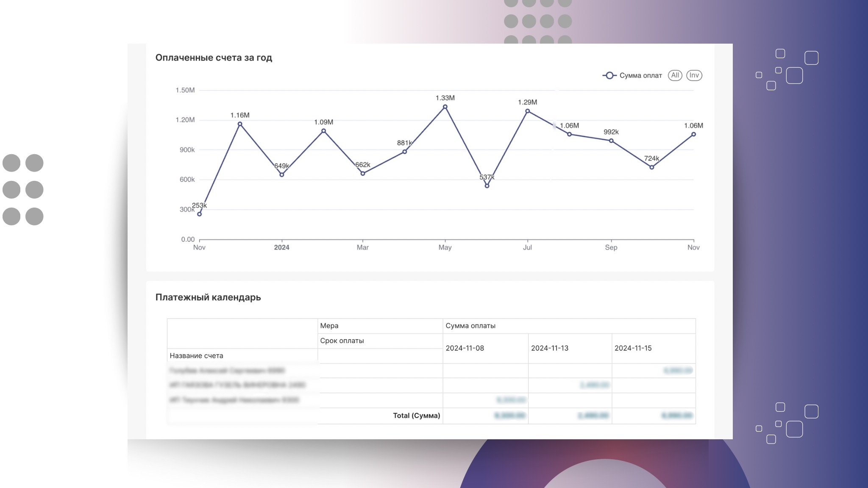Click the 1.29M data point at Jul
868x488 pixels.
pyautogui.click(x=528, y=111)
